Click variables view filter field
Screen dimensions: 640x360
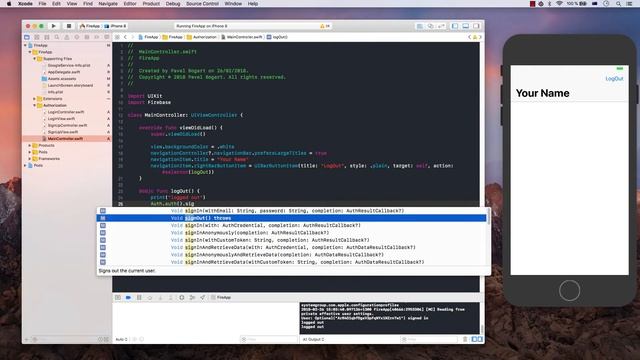pyautogui.click(x=269, y=339)
